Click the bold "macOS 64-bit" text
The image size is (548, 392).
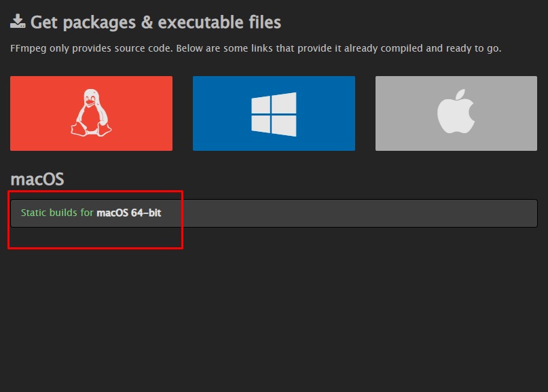129,213
